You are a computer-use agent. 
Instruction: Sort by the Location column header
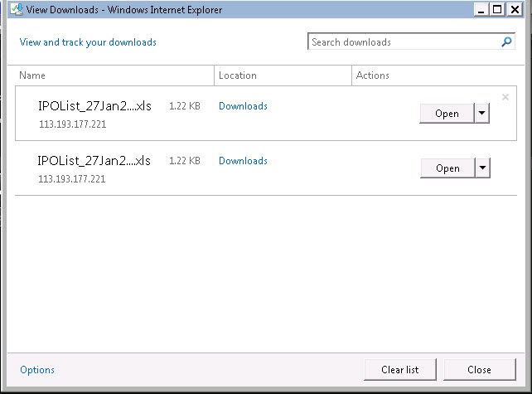point(283,75)
